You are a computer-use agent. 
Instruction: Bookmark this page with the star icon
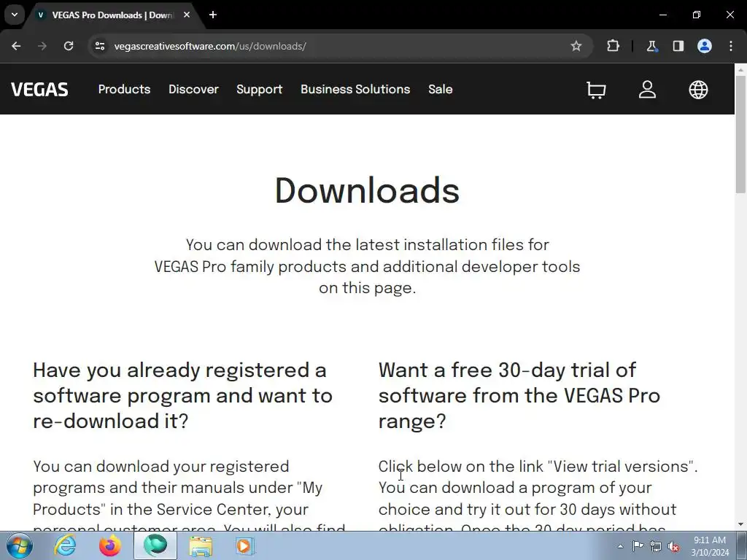[576, 46]
